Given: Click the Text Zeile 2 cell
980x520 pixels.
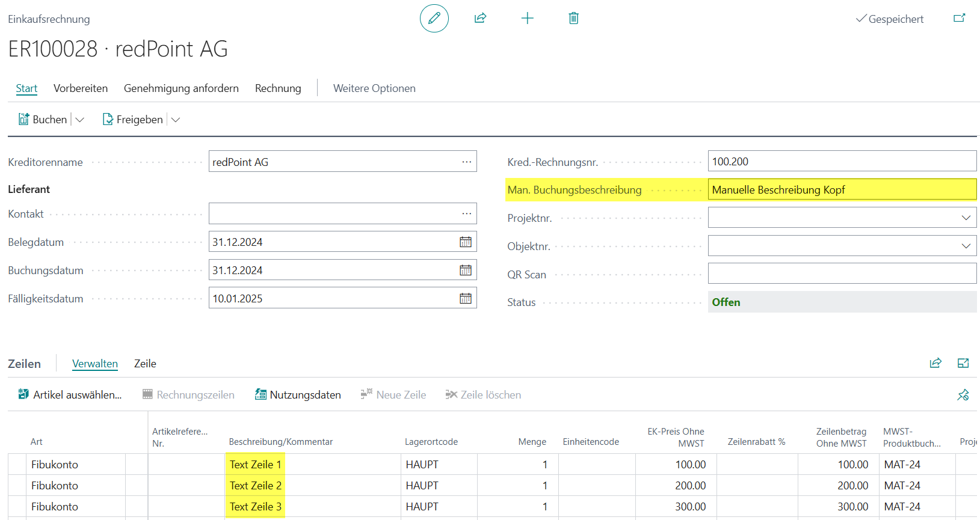Looking at the screenshot, I should [x=312, y=485].
